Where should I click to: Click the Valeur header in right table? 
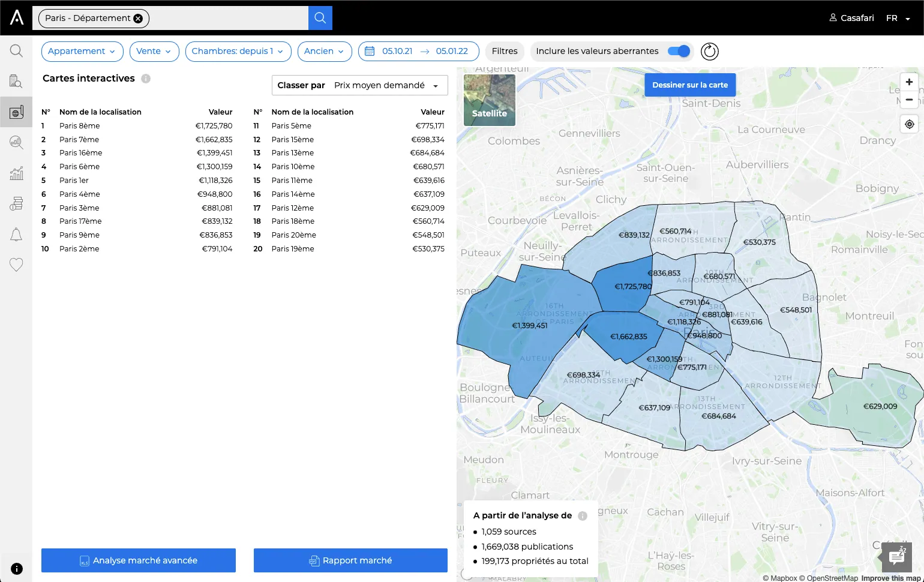click(x=433, y=112)
